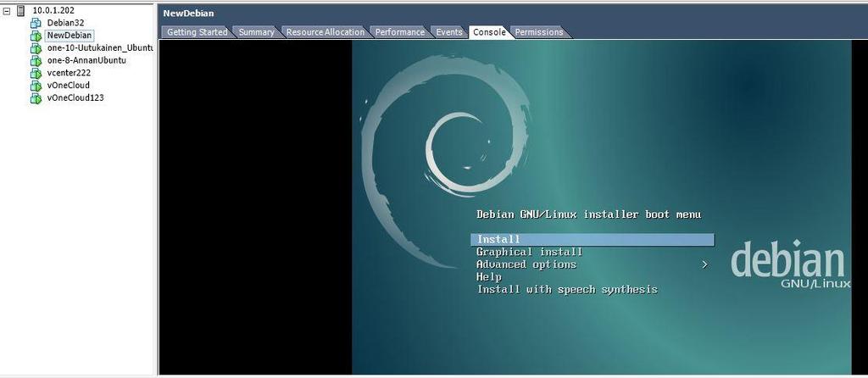Switch to the Summary tab
The width and height of the screenshot is (868, 378).
click(256, 32)
